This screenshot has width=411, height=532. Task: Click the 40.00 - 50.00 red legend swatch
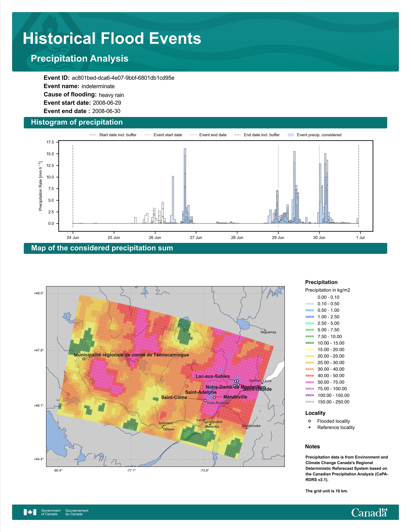click(309, 376)
